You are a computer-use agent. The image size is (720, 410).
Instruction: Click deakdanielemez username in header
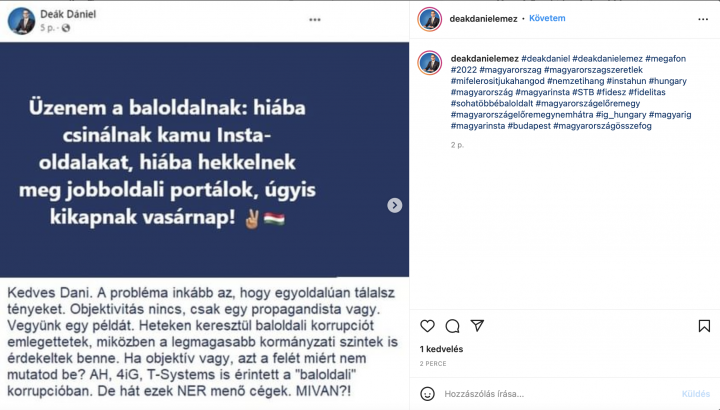point(484,19)
